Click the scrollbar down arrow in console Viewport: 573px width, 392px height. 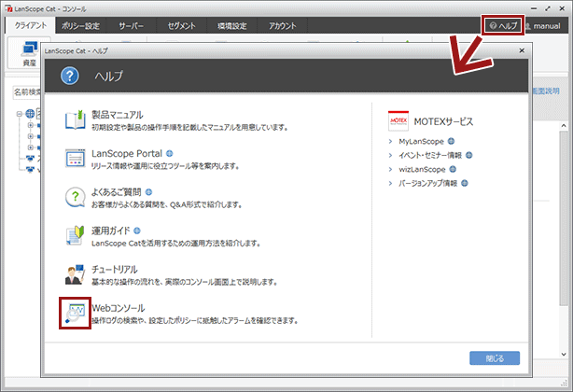pos(564,354)
